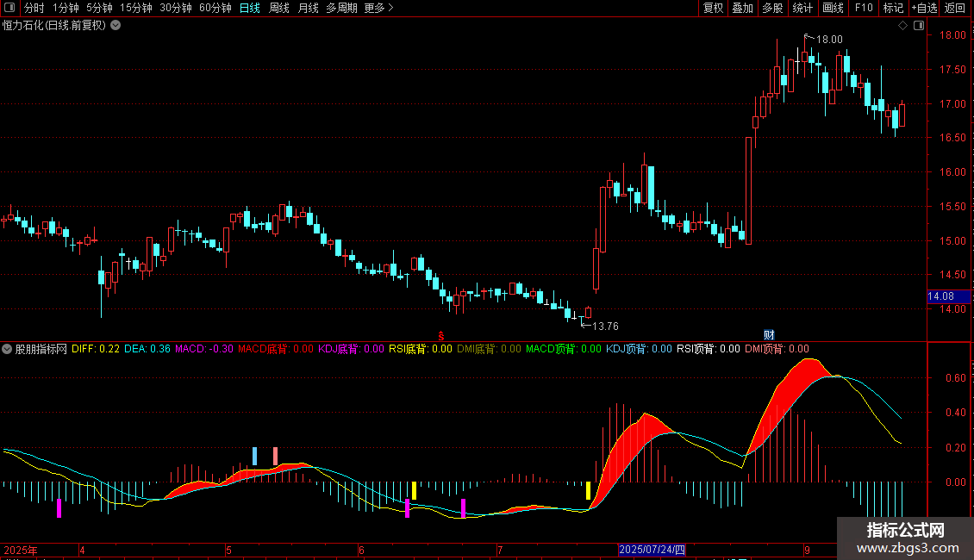Click the pink signal bar beside the blue one
Screen dimensions: 974x560
point(275,456)
